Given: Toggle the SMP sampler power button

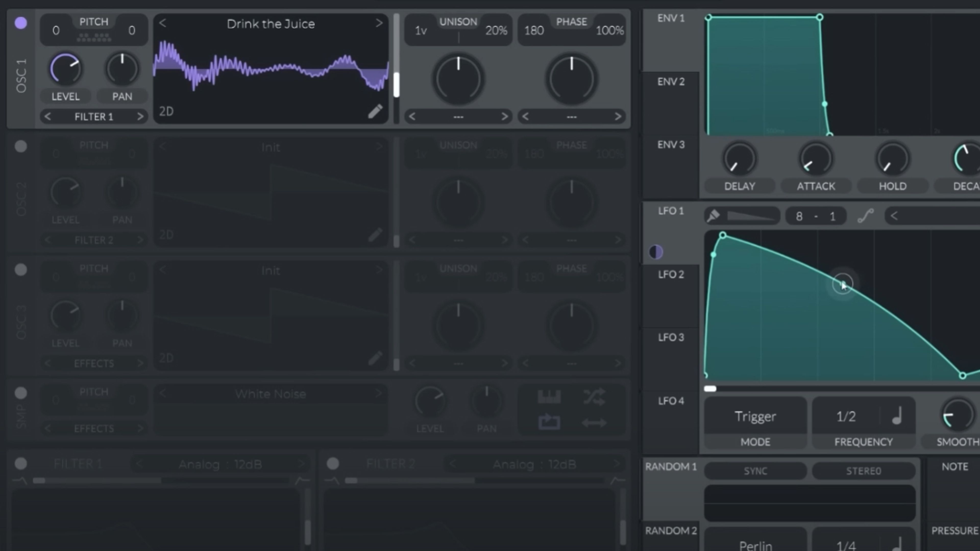Looking at the screenshot, I should [x=21, y=393].
